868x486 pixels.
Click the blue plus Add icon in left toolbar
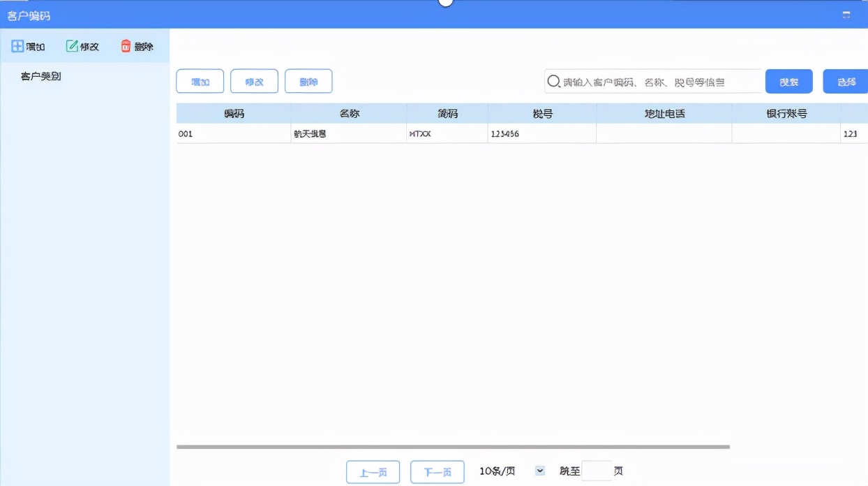pyautogui.click(x=17, y=46)
